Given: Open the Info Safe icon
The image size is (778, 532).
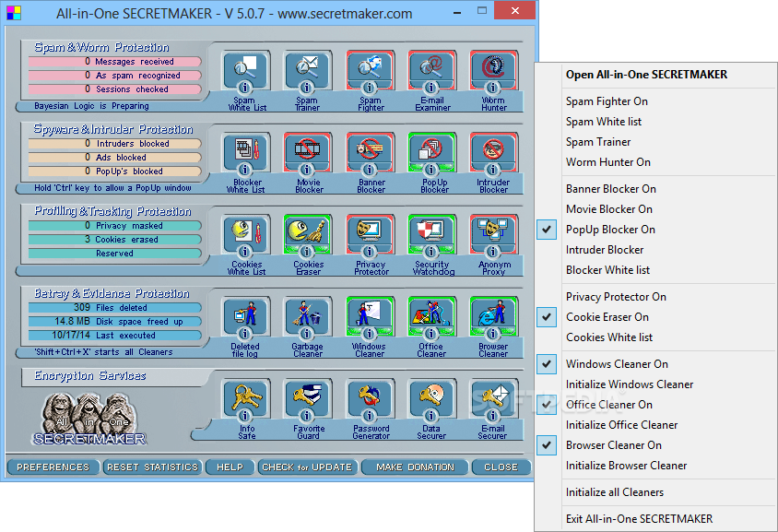Looking at the screenshot, I should 247,399.
